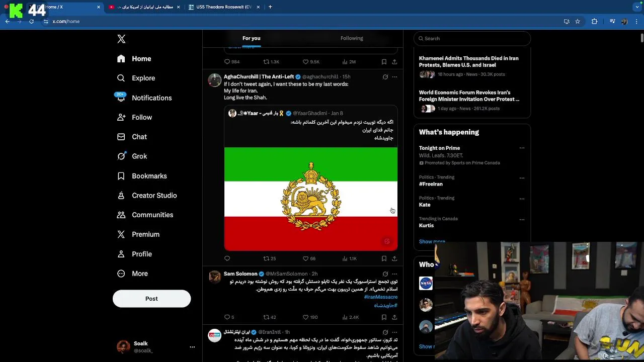
Task: Click #IranMassacre hashtag link
Action: (380, 297)
